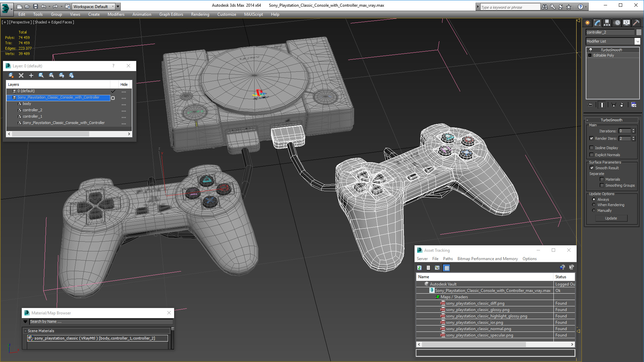Screen dimensions: 644x362
Task: Click the object color swatch
Action: point(639,32)
